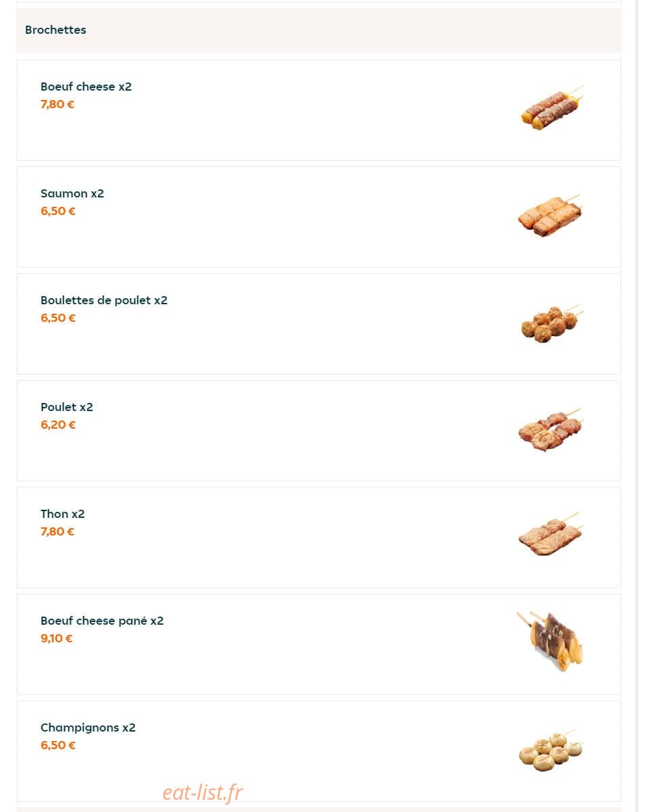Screen dimensions: 656x812
Task: Choose the Boeuf cheese x2 item title
Action: (86, 87)
